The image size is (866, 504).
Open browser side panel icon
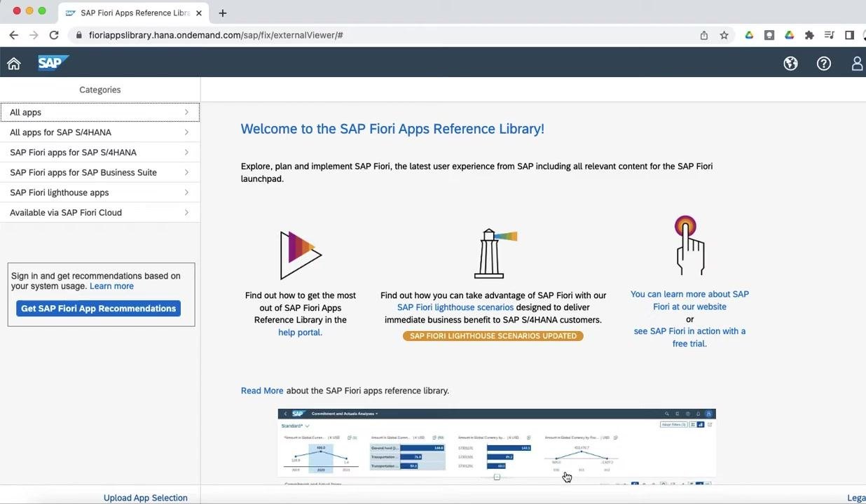[849, 35]
